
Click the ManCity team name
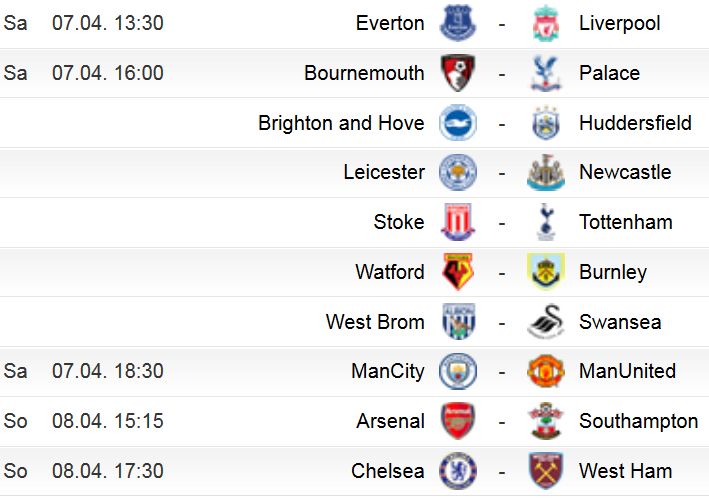388,372
